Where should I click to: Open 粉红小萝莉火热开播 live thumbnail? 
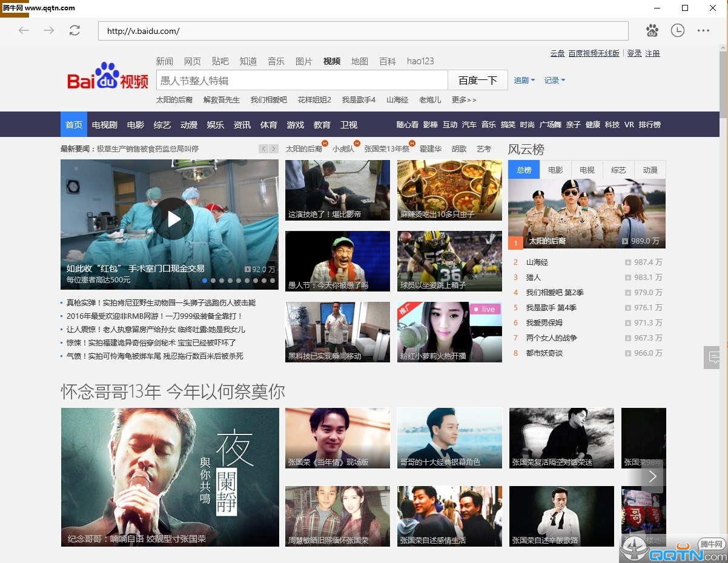tap(449, 331)
